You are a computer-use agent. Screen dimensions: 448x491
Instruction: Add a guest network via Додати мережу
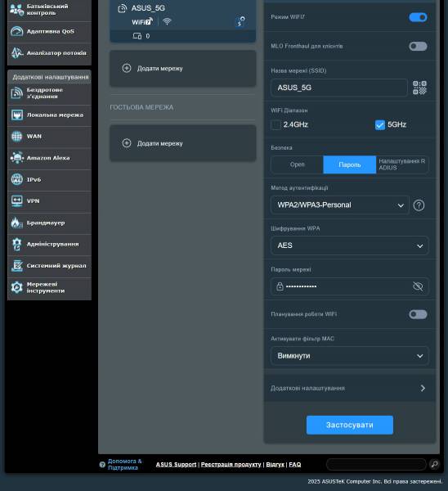point(182,143)
